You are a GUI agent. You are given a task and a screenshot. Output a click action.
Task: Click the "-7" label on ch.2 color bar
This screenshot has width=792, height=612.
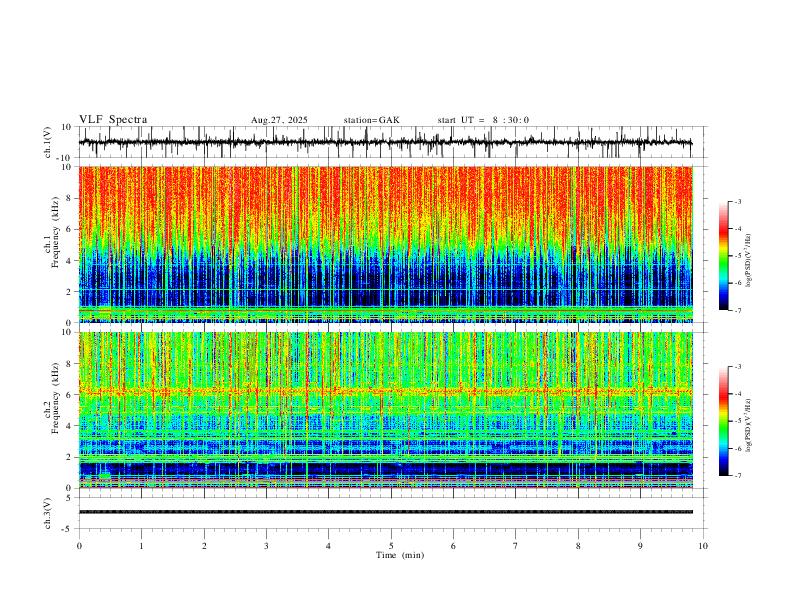coord(738,476)
